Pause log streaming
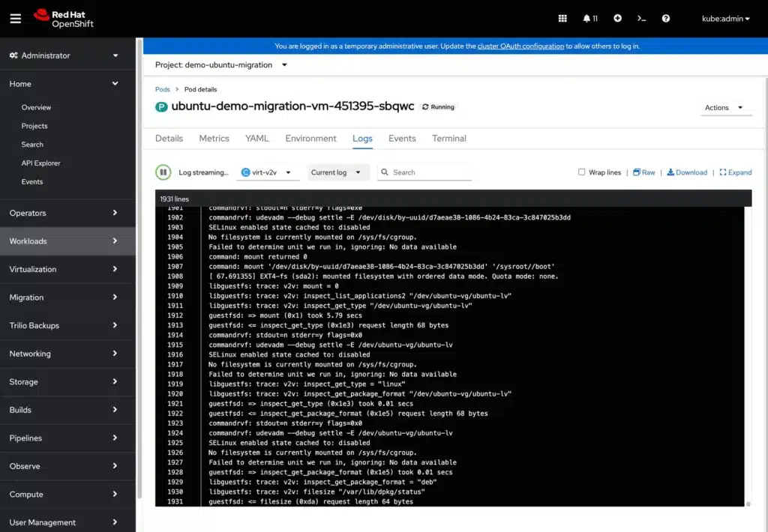The height and width of the screenshot is (532, 768). (163, 172)
